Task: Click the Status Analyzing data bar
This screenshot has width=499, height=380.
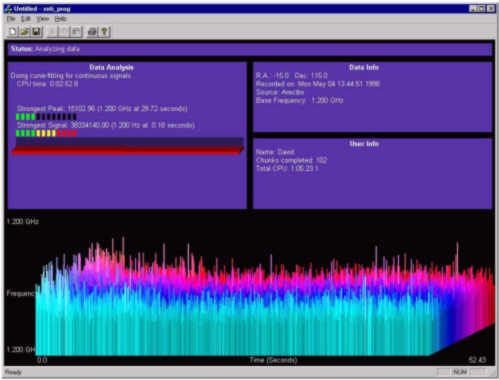Action: [x=250, y=49]
